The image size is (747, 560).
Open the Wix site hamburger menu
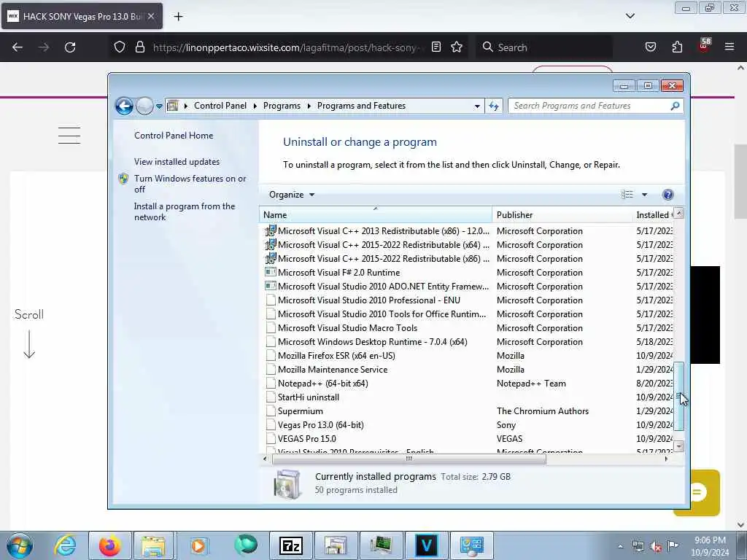69,135
